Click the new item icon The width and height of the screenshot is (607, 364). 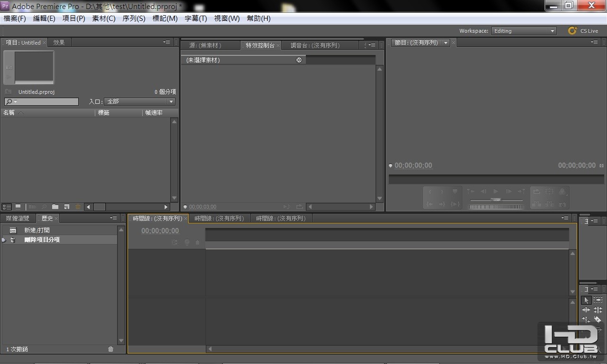(67, 207)
